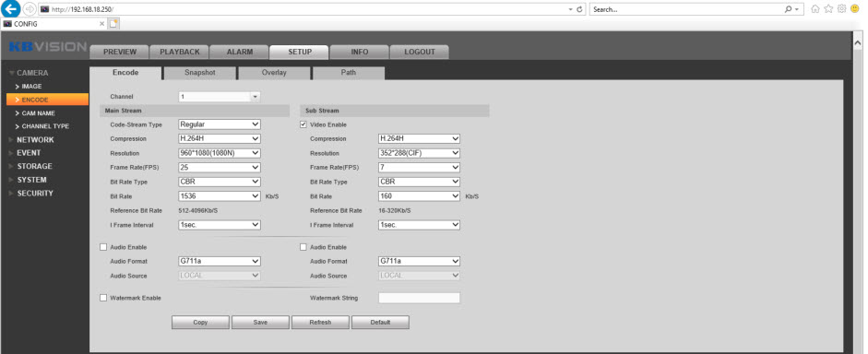The width and height of the screenshot is (868, 354).
Task: Change Main Stream Frame Rate dropdown
Action: (x=220, y=168)
